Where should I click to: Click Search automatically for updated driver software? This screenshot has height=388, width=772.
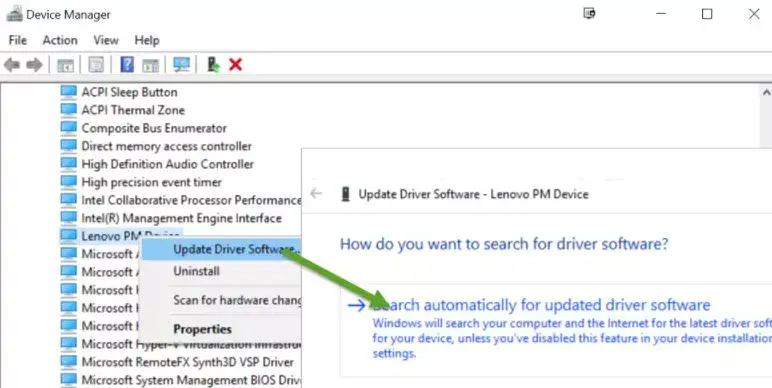pyautogui.click(x=541, y=305)
